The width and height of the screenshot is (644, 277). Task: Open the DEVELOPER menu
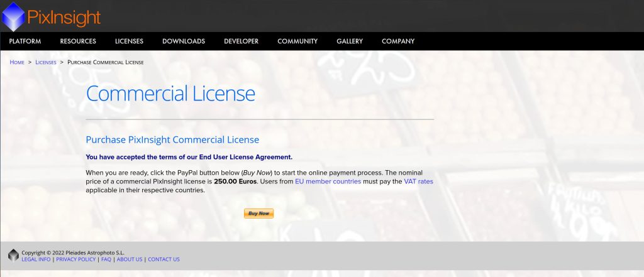click(241, 41)
